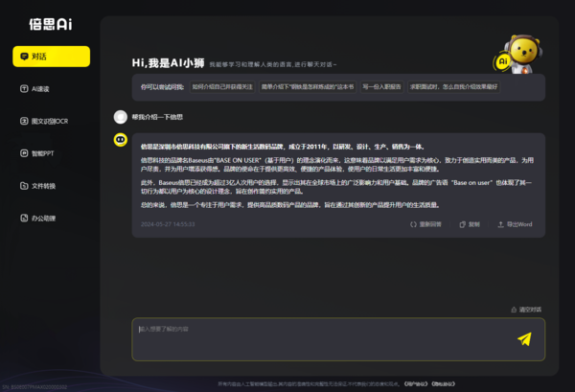Screen dimensions: 575x392
Task: Click the 你可以尝试问我 label
Action: pyautogui.click(x=163, y=87)
